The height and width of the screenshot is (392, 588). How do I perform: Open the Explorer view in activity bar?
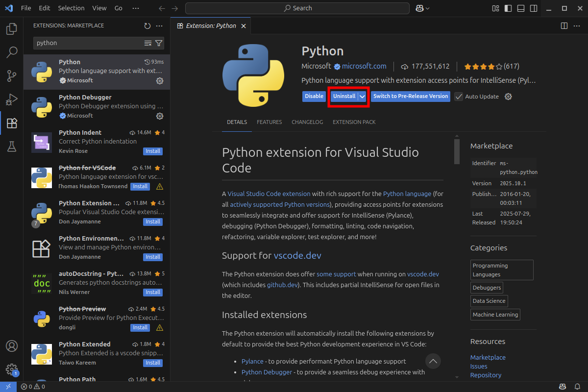(12, 29)
